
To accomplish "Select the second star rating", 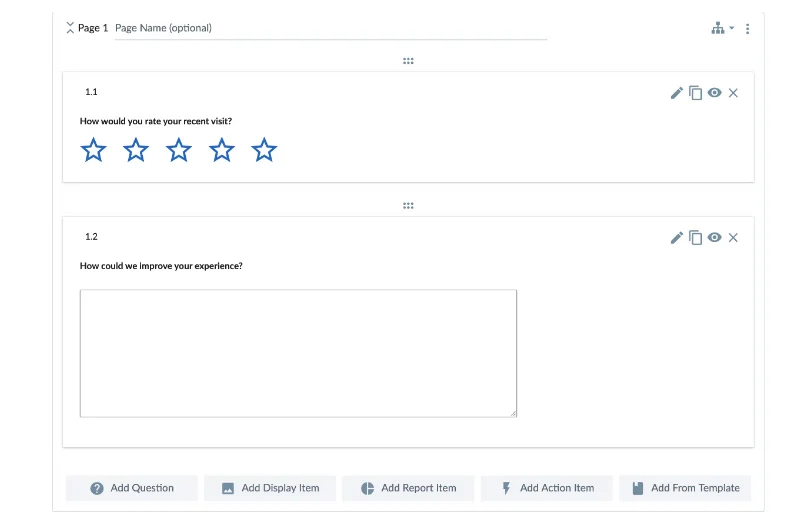I will point(136,150).
